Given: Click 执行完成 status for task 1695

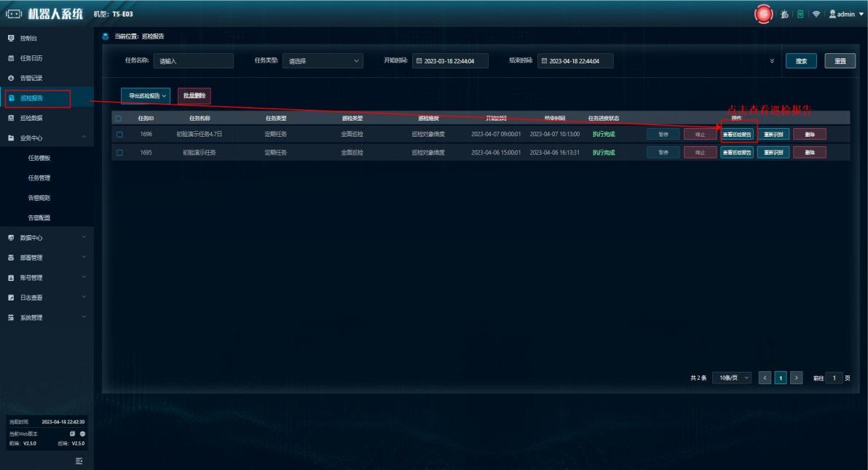Looking at the screenshot, I should point(604,153).
